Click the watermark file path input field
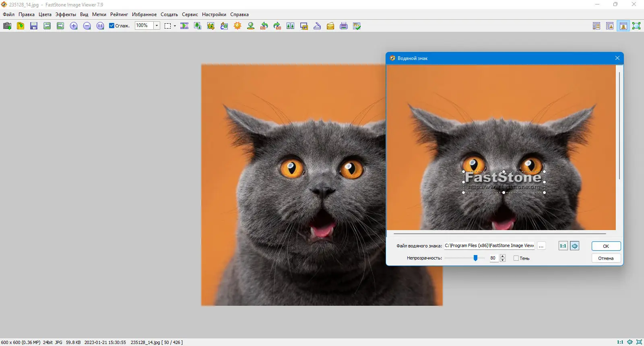644x346 pixels. (489, 245)
